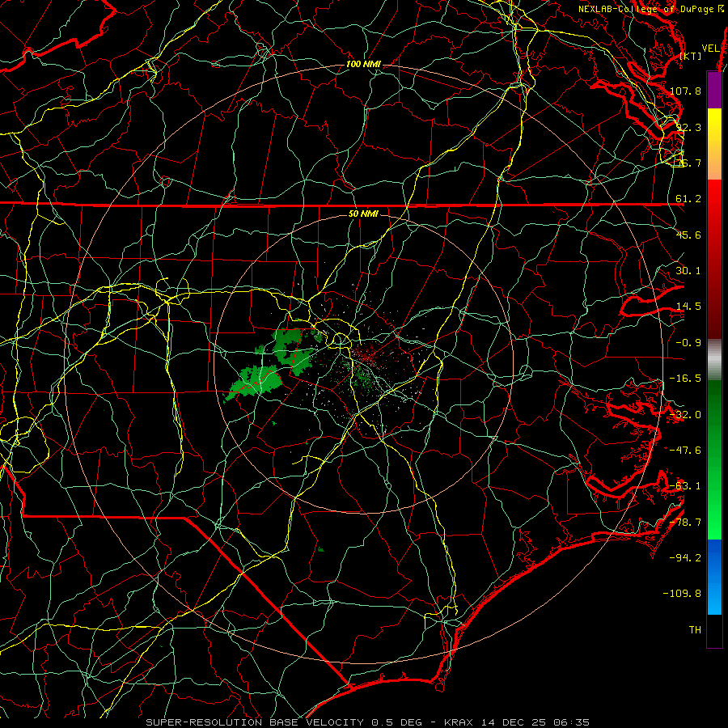
Task: Pick the black TH segment of the color bar
Action: pos(714,630)
